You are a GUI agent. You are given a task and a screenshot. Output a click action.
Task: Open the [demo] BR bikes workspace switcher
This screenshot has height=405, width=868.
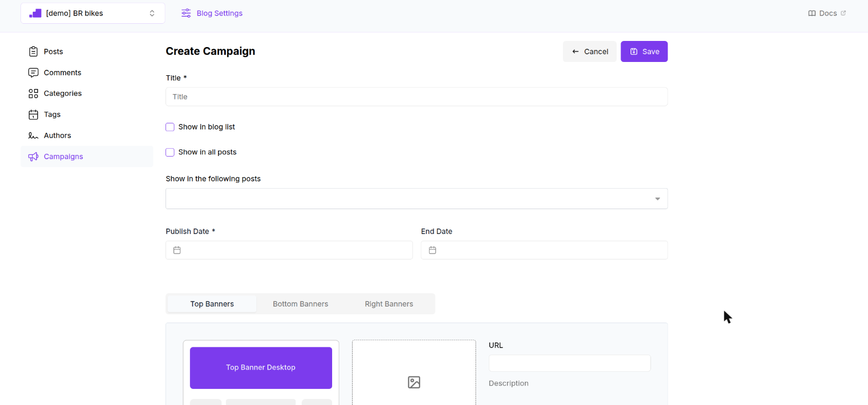pyautogui.click(x=93, y=13)
